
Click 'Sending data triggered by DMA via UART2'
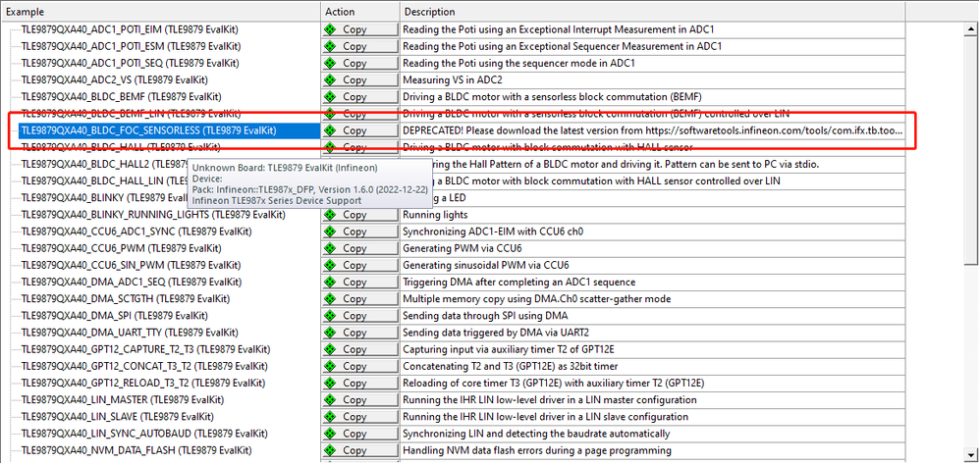pyautogui.click(x=497, y=333)
